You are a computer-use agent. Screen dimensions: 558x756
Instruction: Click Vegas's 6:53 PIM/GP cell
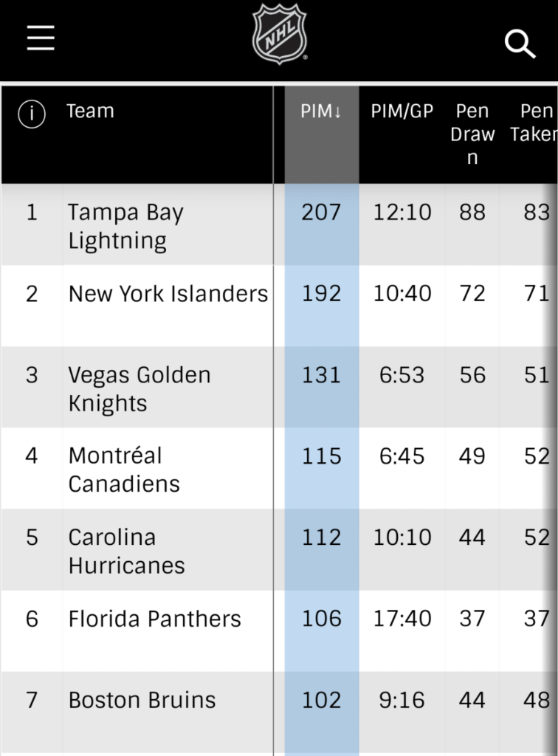click(402, 375)
